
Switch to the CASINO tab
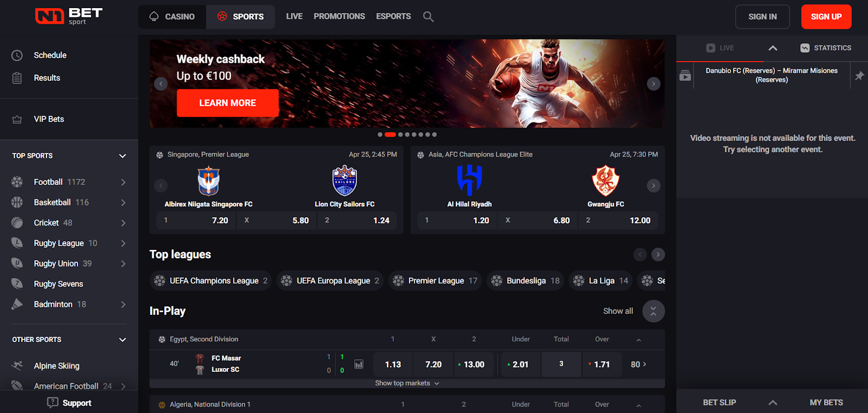click(172, 17)
